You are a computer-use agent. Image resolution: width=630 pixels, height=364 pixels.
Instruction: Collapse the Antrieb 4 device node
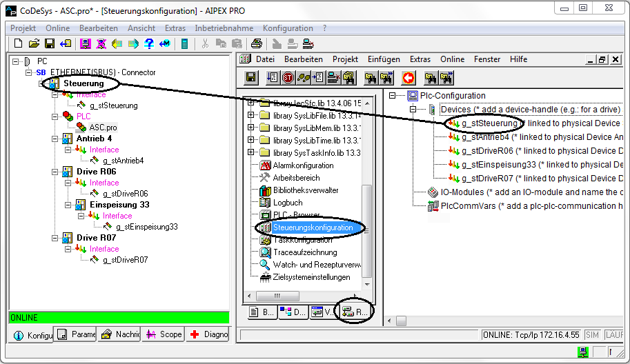point(55,139)
